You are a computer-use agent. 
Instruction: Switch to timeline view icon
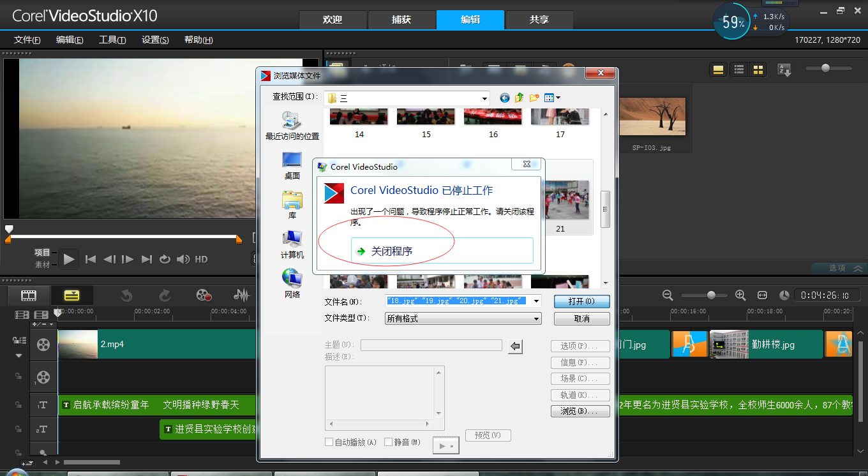(72, 295)
